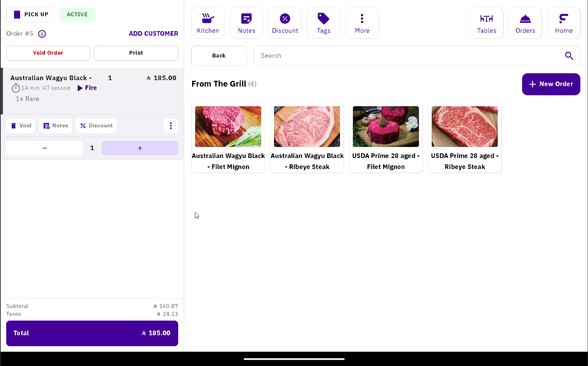
Task: Return to the Home screen
Action: (564, 23)
